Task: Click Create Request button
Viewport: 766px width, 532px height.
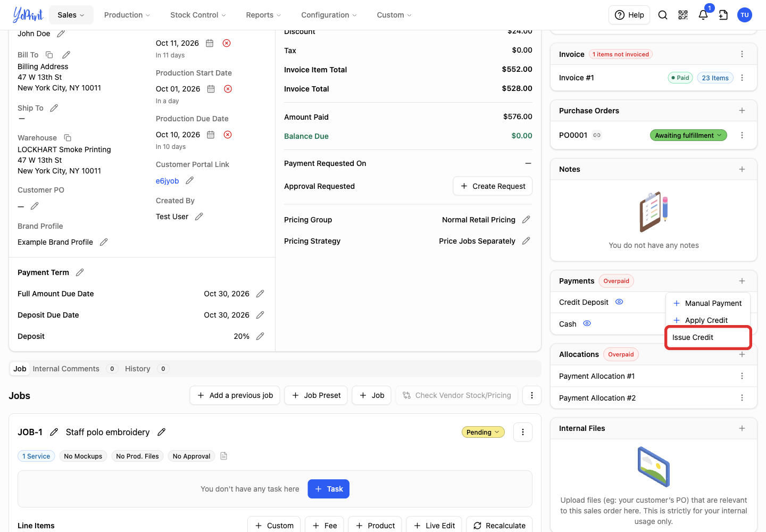Action: (x=493, y=186)
